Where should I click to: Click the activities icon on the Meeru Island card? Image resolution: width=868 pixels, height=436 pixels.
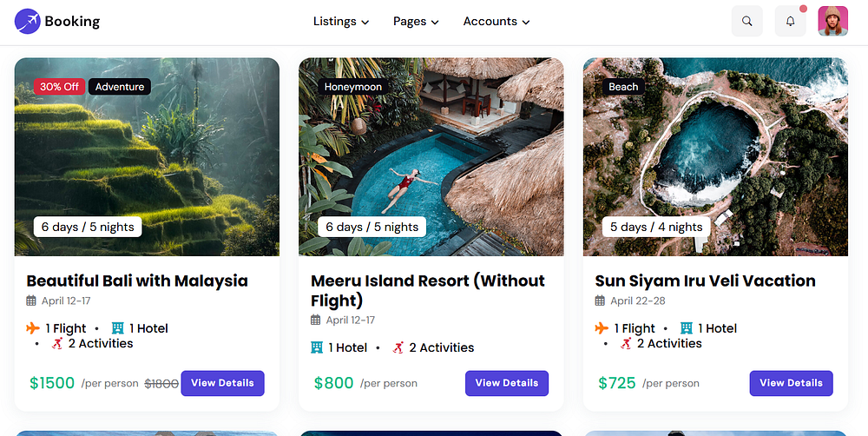tap(398, 347)
